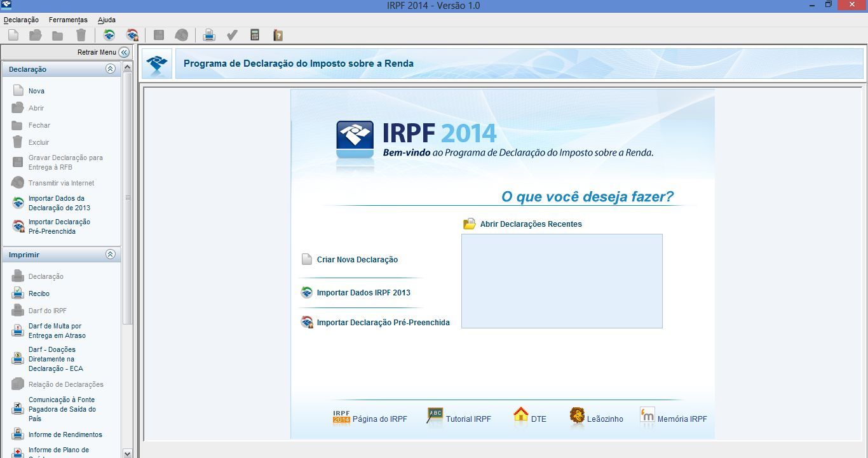Collapse the Imprimir panel section
The height and width of the screenshot is (458, 868).
click(x=111, y=254)
